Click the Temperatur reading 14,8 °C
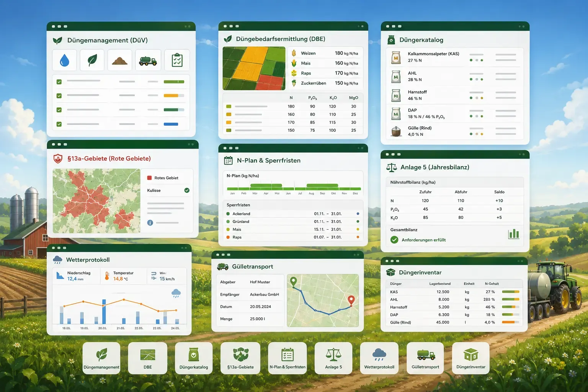 tap(121, 279)
